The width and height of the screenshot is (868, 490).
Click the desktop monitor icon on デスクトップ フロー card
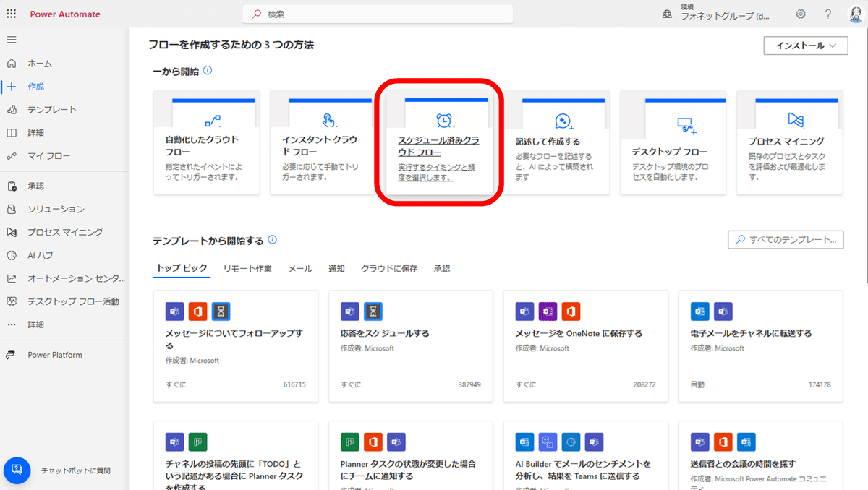(686, 126)
